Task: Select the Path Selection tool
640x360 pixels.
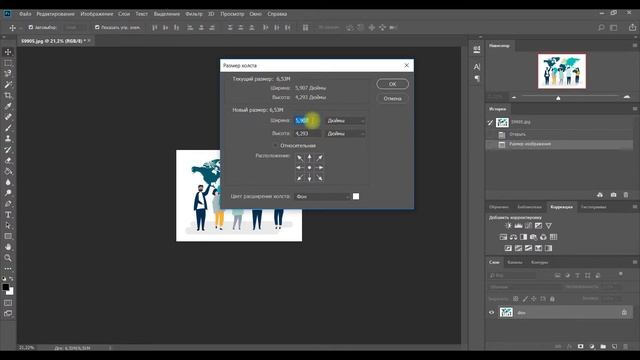Action: (8, 225)
